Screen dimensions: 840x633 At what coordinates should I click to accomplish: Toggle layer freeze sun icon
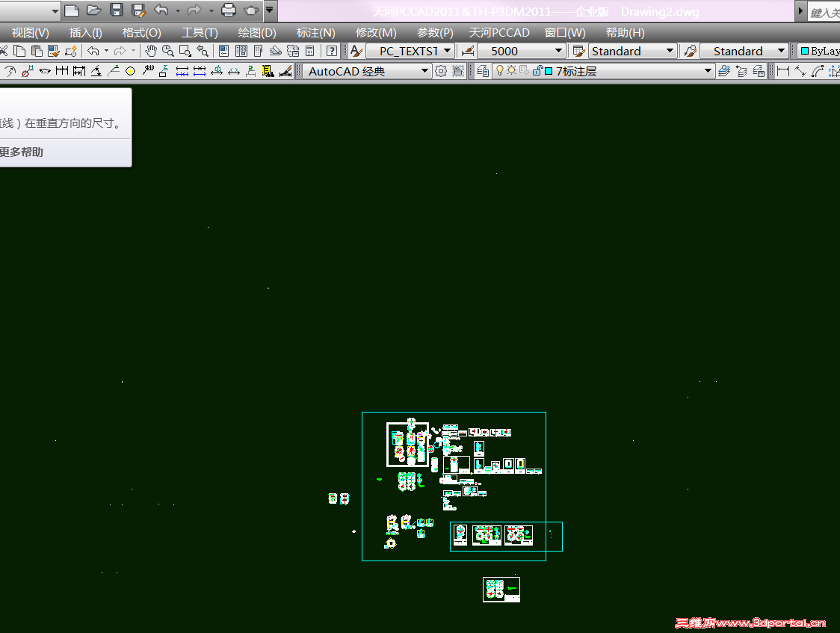click(x=512, y=70)
